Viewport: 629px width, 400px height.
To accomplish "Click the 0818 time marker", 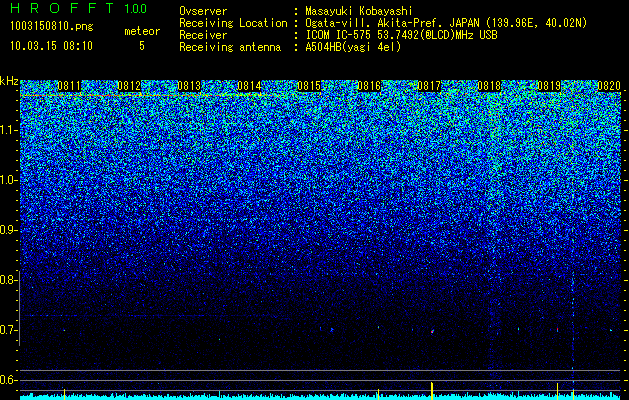I will click(x=489, y=86).
